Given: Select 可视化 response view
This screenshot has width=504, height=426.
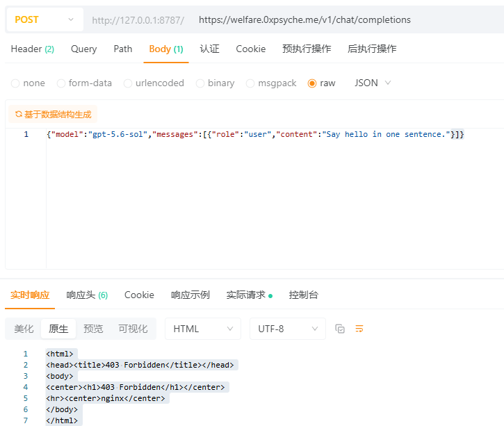Looking at the screenshot, I should (x=133, y=329).
